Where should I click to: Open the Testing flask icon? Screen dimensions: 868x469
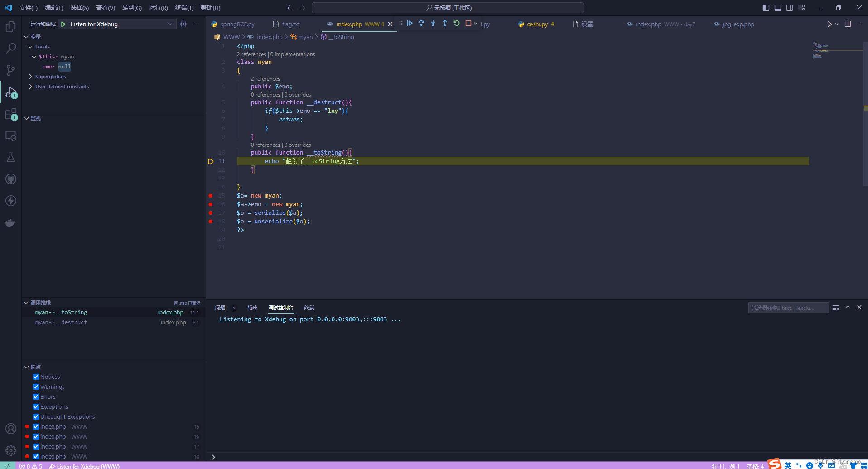pos(10,157)
